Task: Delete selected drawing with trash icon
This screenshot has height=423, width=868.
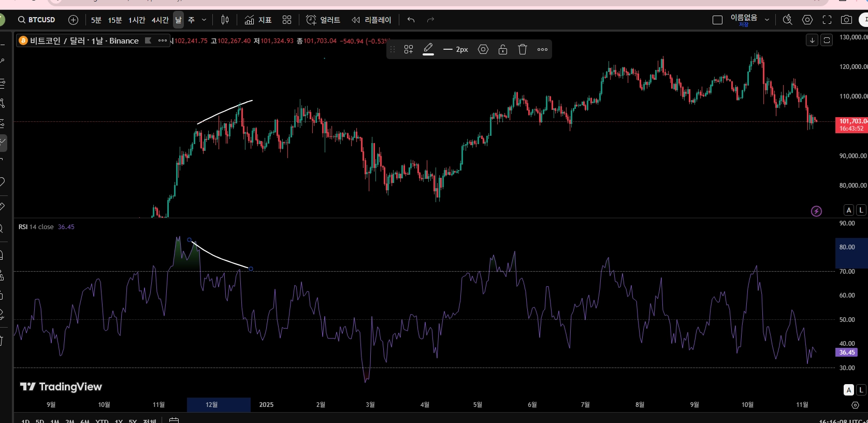Action: [x=523, y=49]
